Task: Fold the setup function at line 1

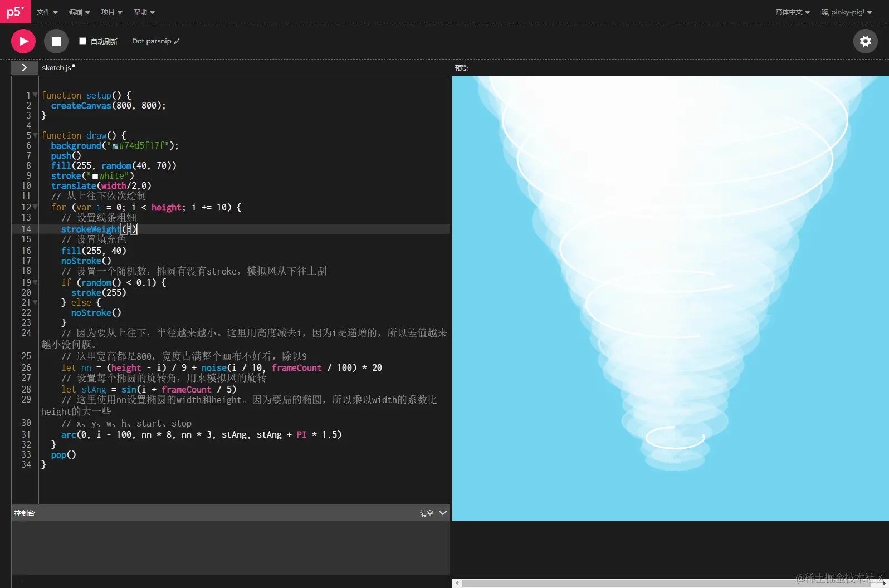Action: tap(35, 95)
